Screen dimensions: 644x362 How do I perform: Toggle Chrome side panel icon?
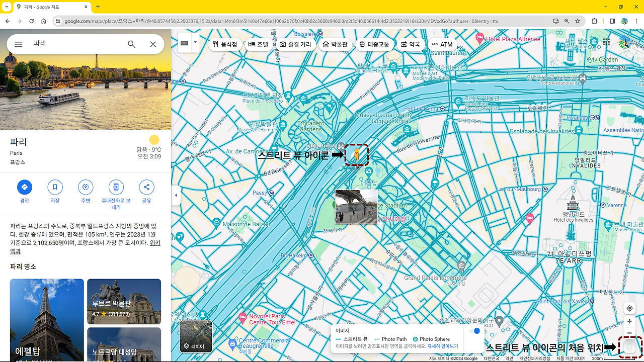tap(612, 21)
